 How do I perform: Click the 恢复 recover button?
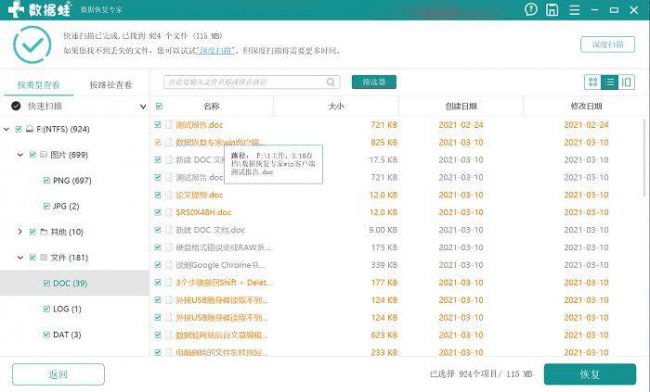click(x=589, y=375)
